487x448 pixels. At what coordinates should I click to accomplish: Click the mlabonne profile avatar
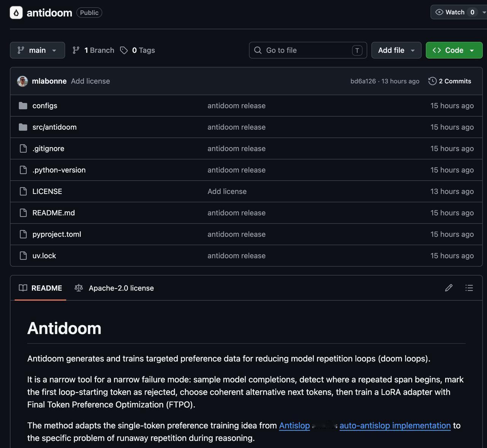22,81
